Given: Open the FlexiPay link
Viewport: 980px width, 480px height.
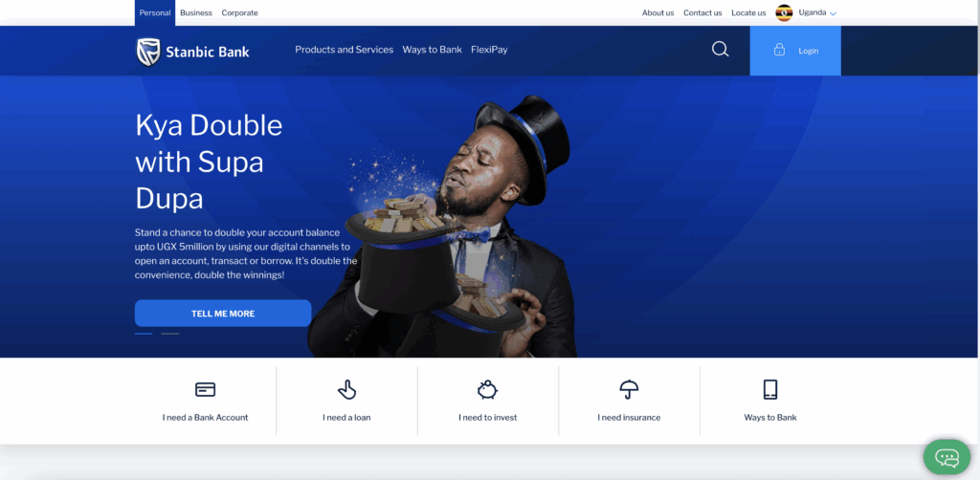Looking at the screenshot, I should point(489,50).
